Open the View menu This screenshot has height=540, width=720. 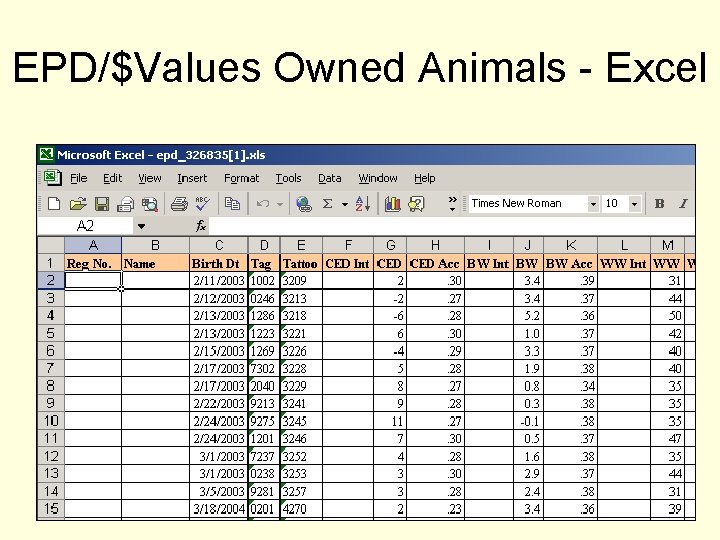pyautogui.click(x=150, y=178)
